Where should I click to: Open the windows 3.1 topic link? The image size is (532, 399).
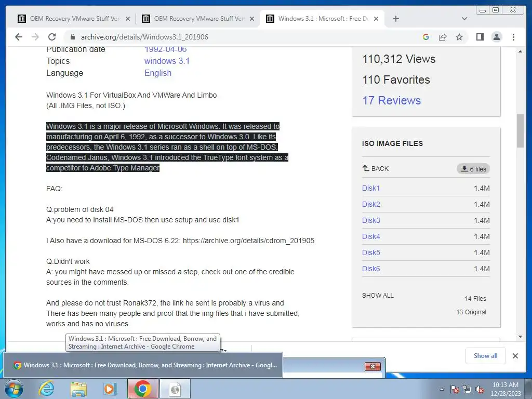[x=167, y=61]
